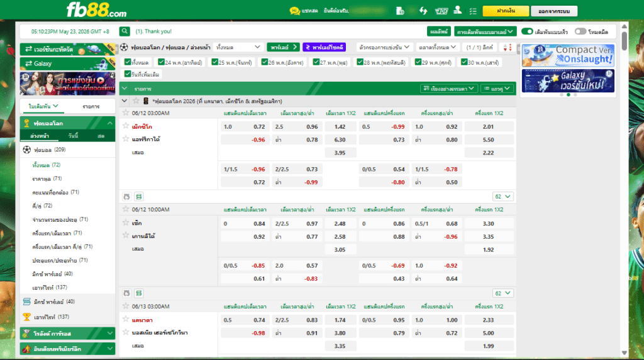The image size is (644, 360).
Task: Click the ออกจากระบบ logout button
Action: [x=554, y=11]
